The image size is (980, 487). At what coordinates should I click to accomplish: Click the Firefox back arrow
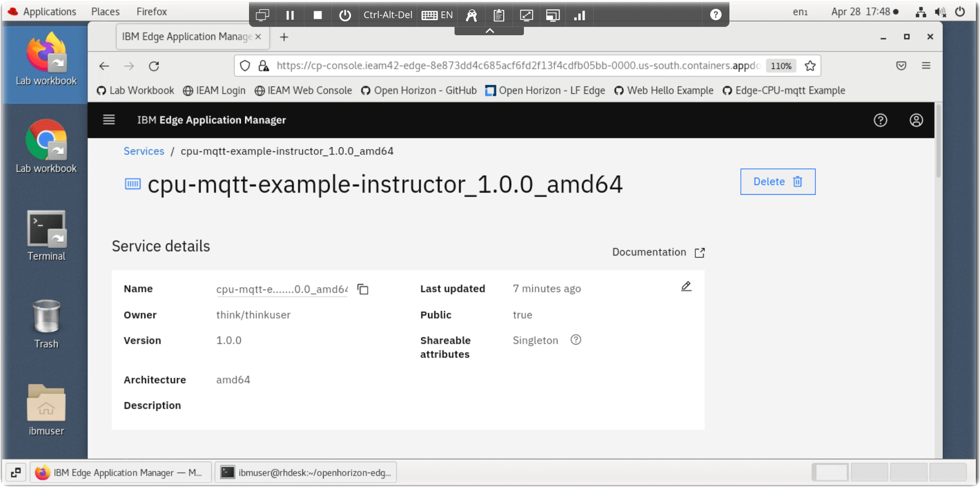104,66
